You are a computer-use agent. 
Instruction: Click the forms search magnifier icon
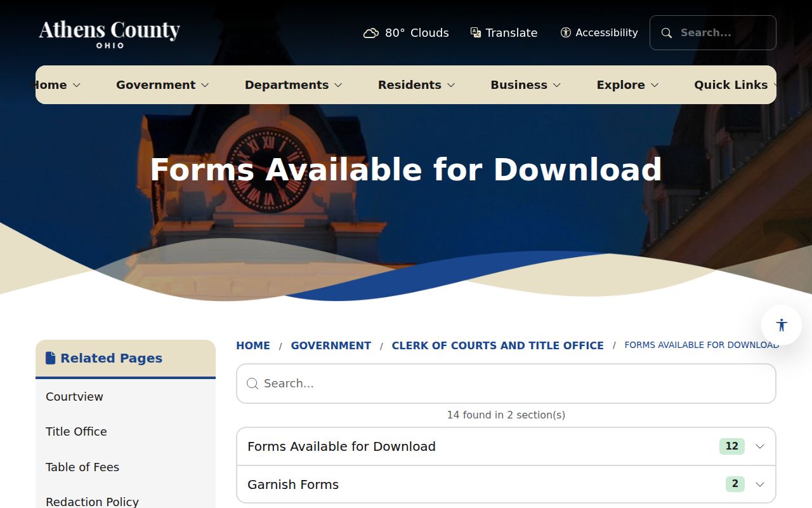[252, 384]
